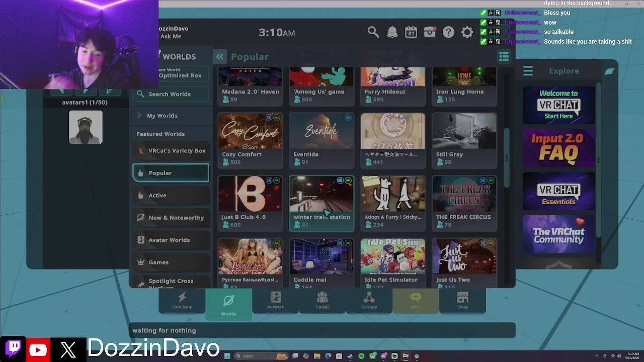Open the 'Among Us' game world

point(321,86)
